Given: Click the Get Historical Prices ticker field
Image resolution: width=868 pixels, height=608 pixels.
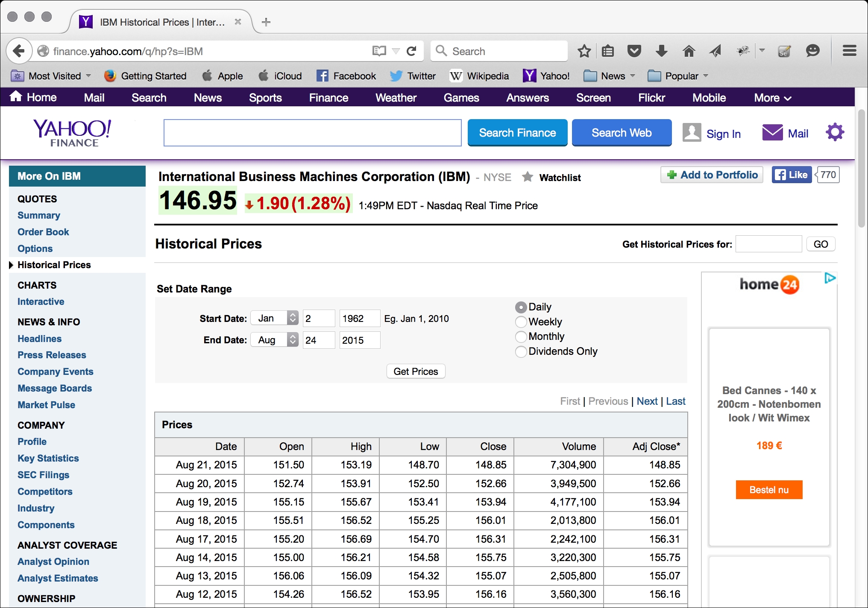Looking at the screenshot, I should 768,244.
